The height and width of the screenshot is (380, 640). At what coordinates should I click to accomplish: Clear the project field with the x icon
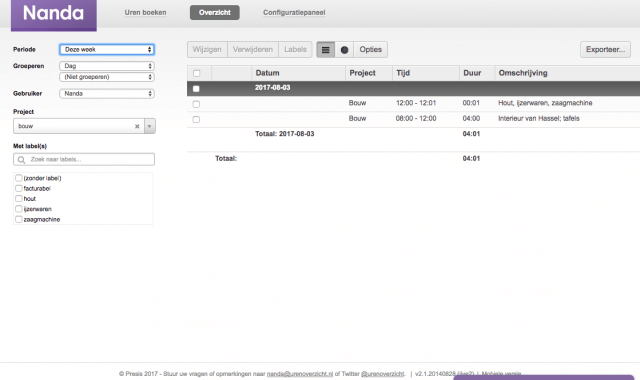[137, 127]
